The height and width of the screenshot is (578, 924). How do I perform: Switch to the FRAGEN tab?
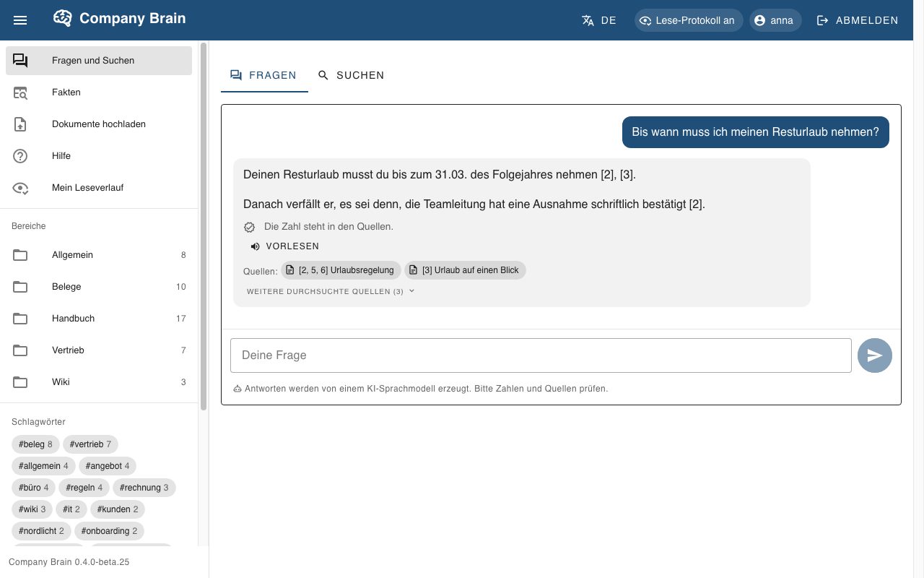coord(264,75)
